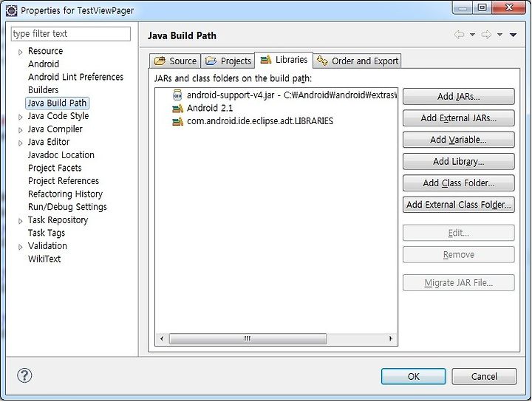
Task: Select Builders in the tree
Action: pyautogui.click(x=43, y=90)
